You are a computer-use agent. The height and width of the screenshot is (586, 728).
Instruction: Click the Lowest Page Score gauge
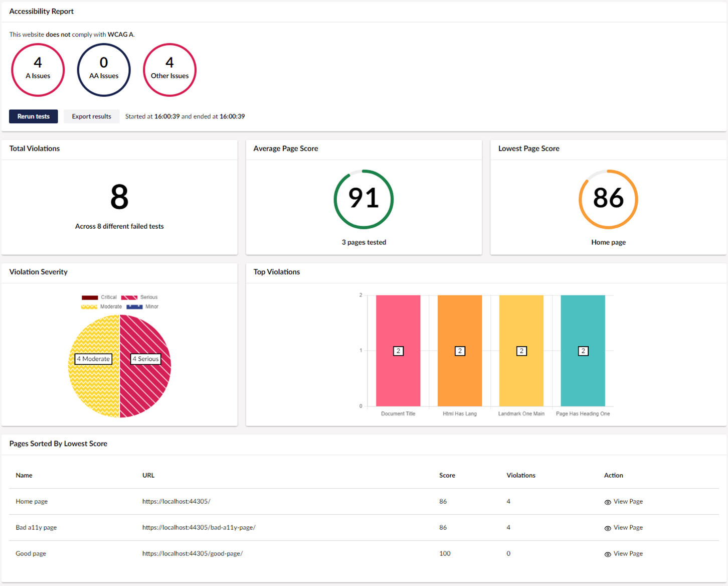click(608, 199)
